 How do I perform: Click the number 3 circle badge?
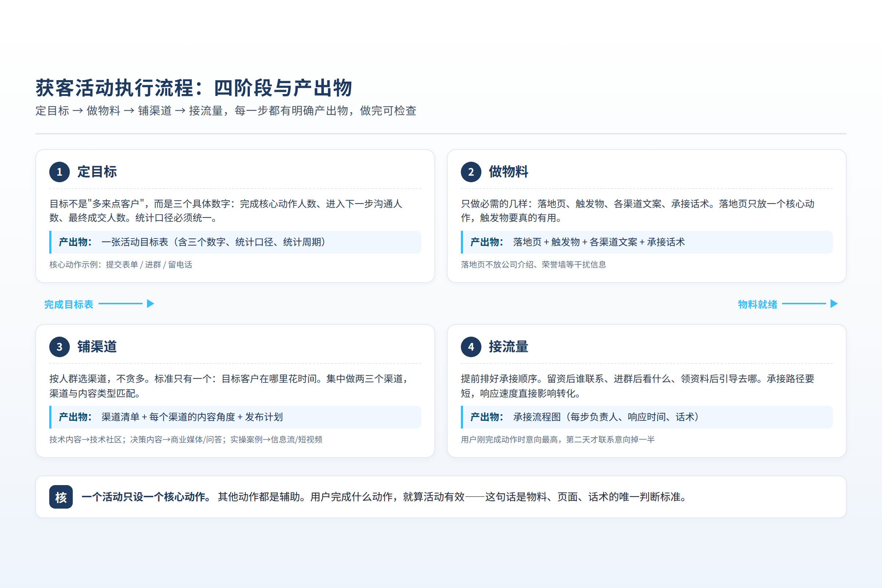[60, 347]
